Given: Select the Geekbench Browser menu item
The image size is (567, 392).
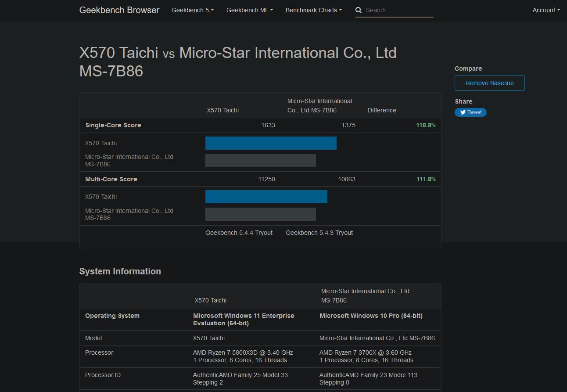Looking at the screenshot, I should click(x=119, y=10).
